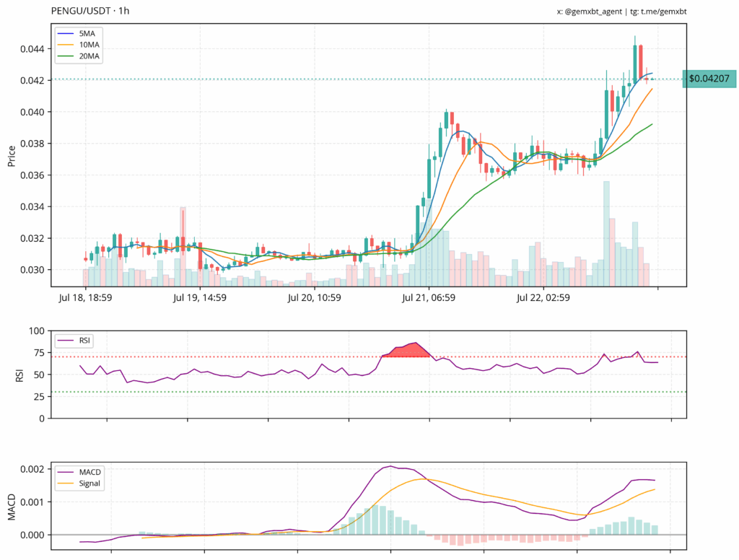Click the RSI 100 axis label

pos(36,331)
